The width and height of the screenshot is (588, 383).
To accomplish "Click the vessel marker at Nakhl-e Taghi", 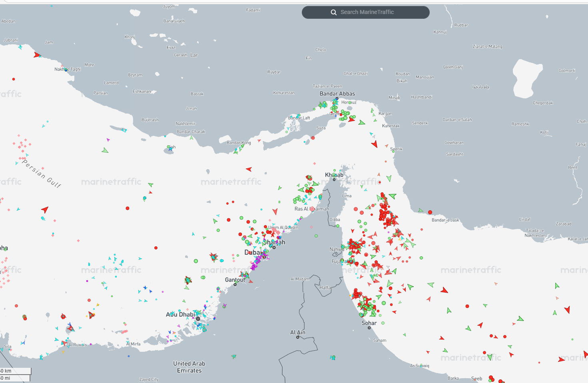I will (66, 70).
